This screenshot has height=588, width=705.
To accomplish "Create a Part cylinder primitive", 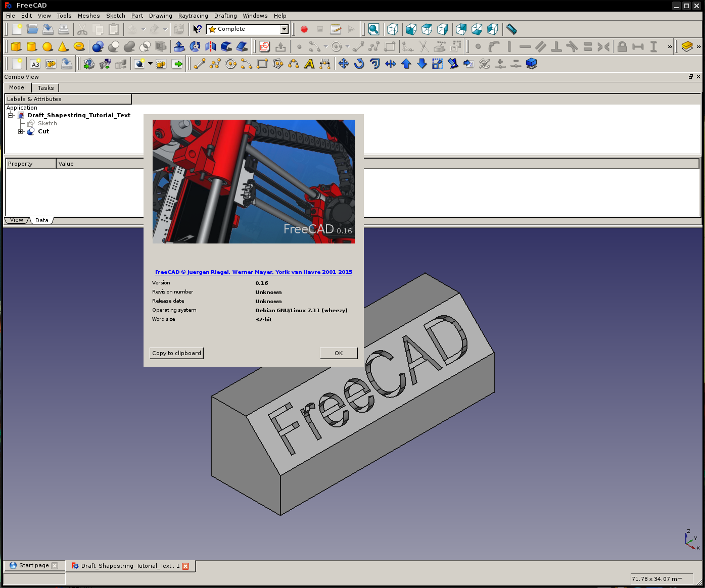I will pos(32,47).
